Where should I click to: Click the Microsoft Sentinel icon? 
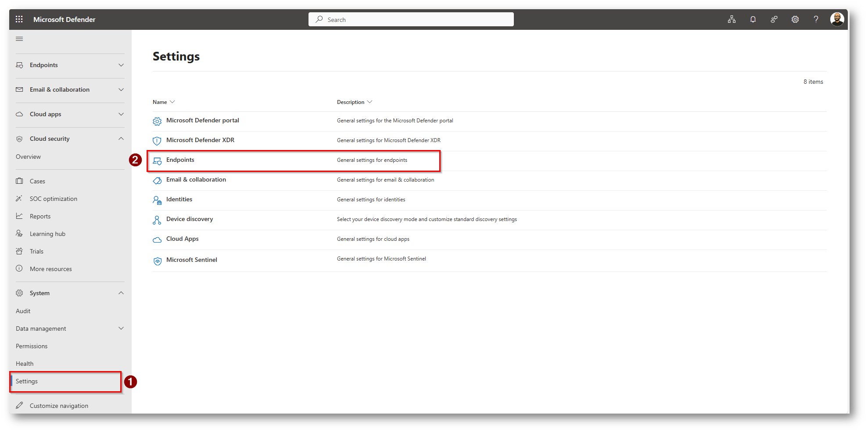click(157, 261)
